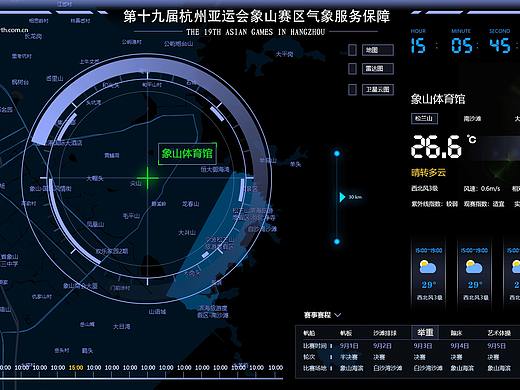Click the green 象山体育馆 map label
Viewport: 520px width, 390px height.
pos(187,153)
